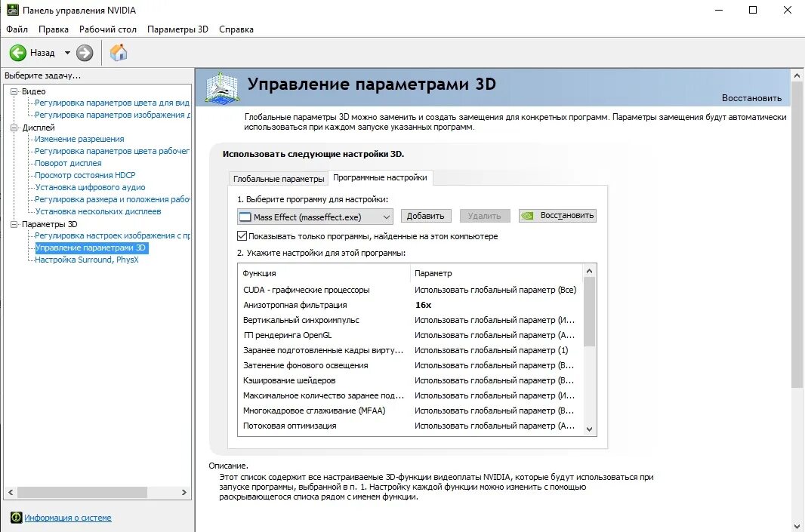Switch to Программные настройки tab

380,177
